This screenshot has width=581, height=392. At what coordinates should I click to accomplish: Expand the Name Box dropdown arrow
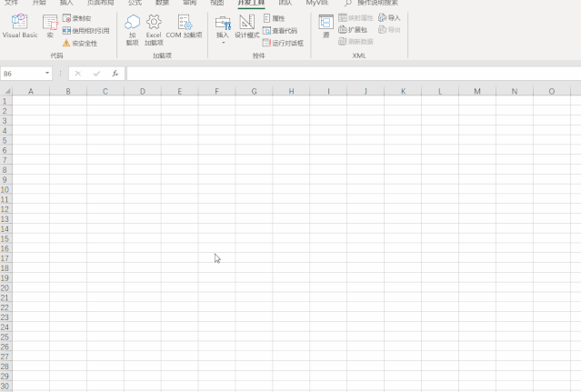pyautogui.click(x=47, y=73)
